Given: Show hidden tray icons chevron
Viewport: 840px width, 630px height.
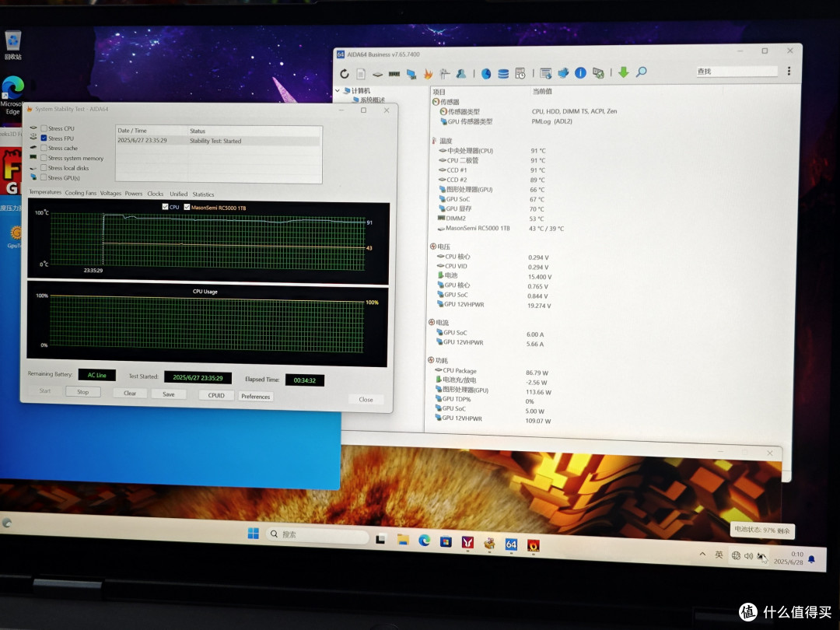Looking at the screenshot, I should click(x=702, y=554).
